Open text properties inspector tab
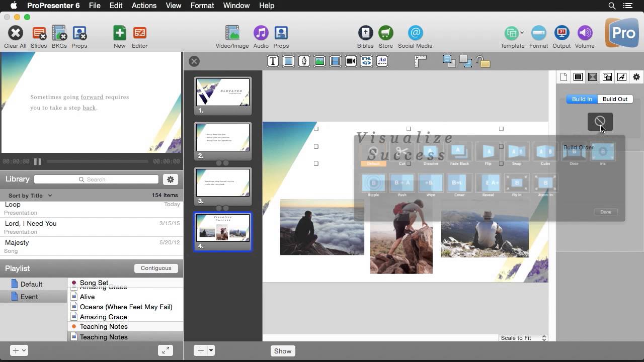Viewport: 644px width, 362px height. (578, 77)
